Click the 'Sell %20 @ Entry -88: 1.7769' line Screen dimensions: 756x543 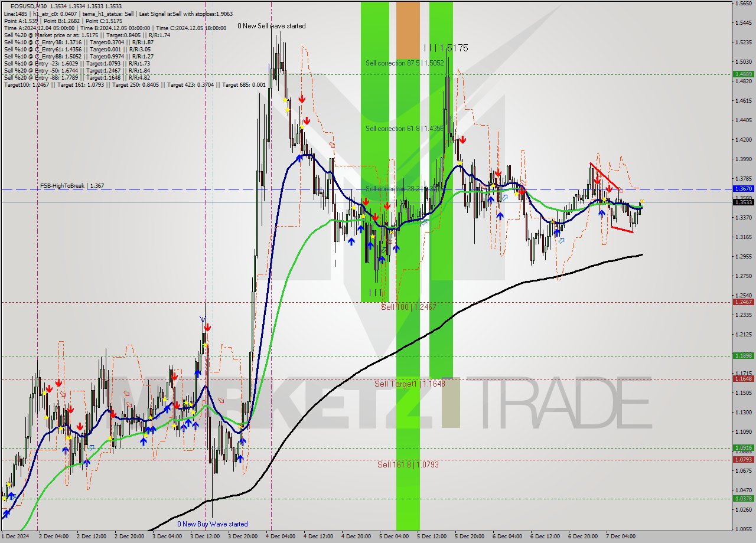(77, 77)
